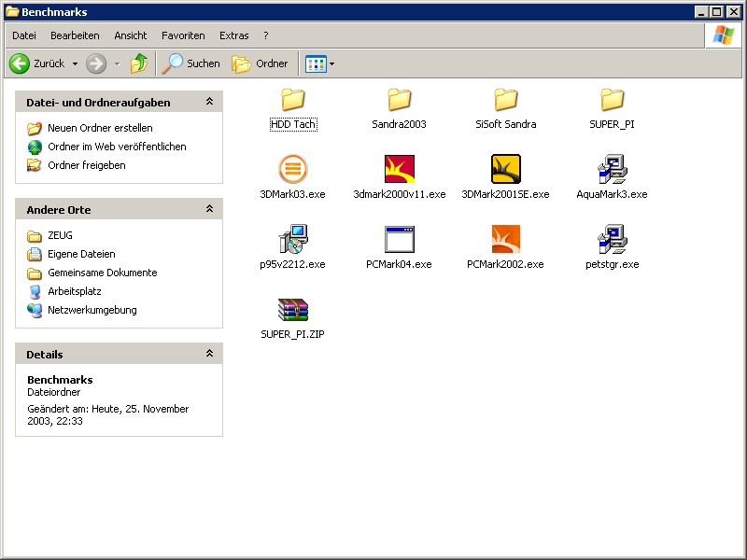Toggle the Ordner folder tree pane
Image resolution: width=747 pixels, height=560 pixels.
[260, 63]
